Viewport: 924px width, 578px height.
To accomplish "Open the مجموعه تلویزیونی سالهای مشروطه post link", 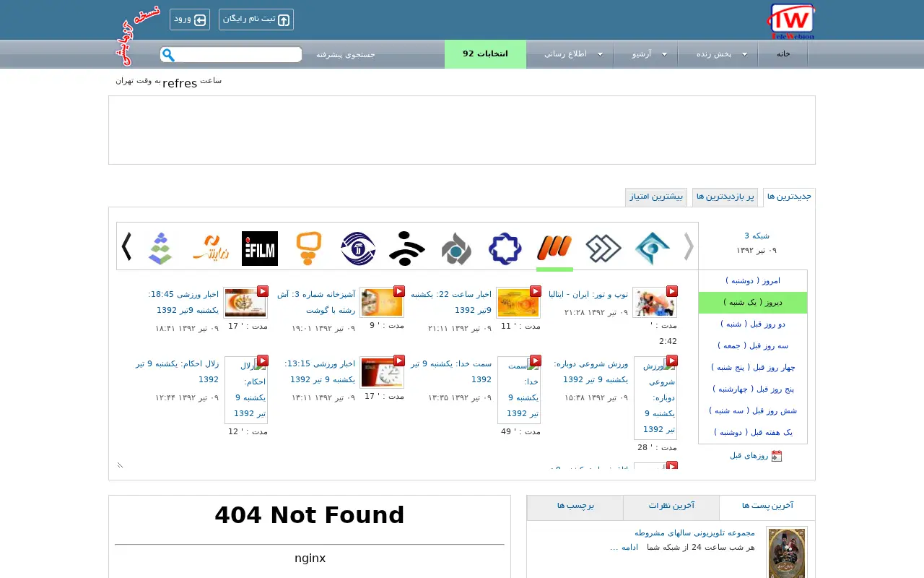I will click(694, 533).
